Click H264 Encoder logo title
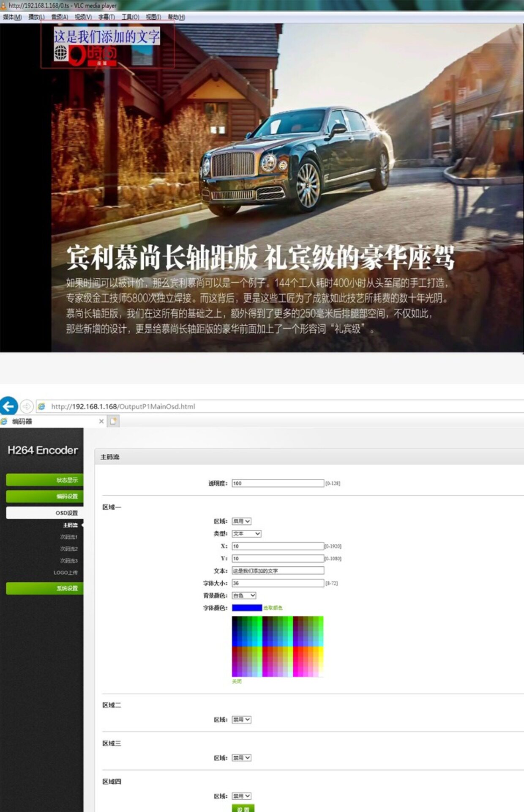 click(43, 450)
